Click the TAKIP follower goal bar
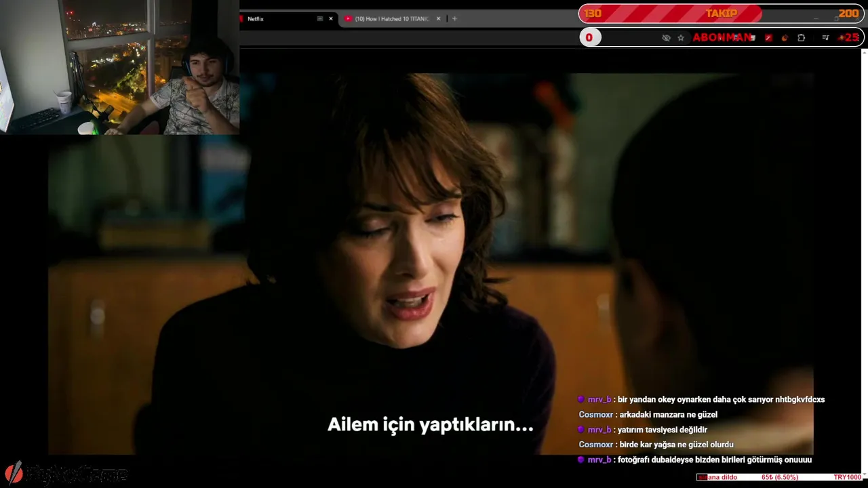The height and width of the screenshot is (488, 868). pos(722,14)
